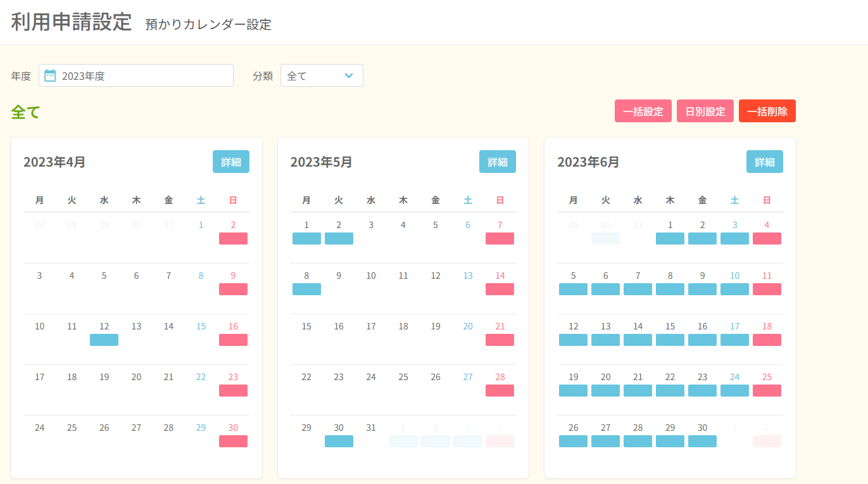This screenshot has width=868, height=484.
Task: Click the blue bar under June 22
Action: (670, 390)
